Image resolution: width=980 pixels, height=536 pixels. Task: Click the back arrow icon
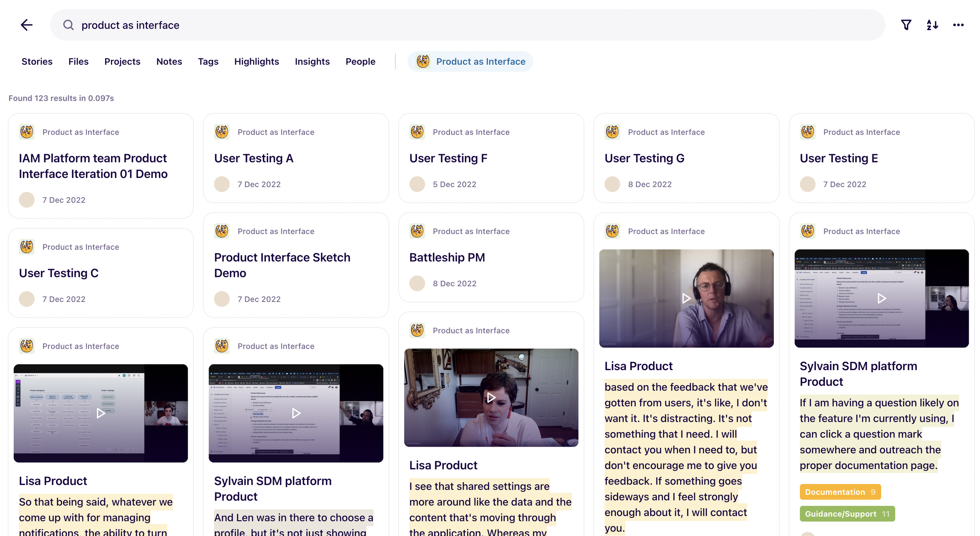tap(26, 25)
